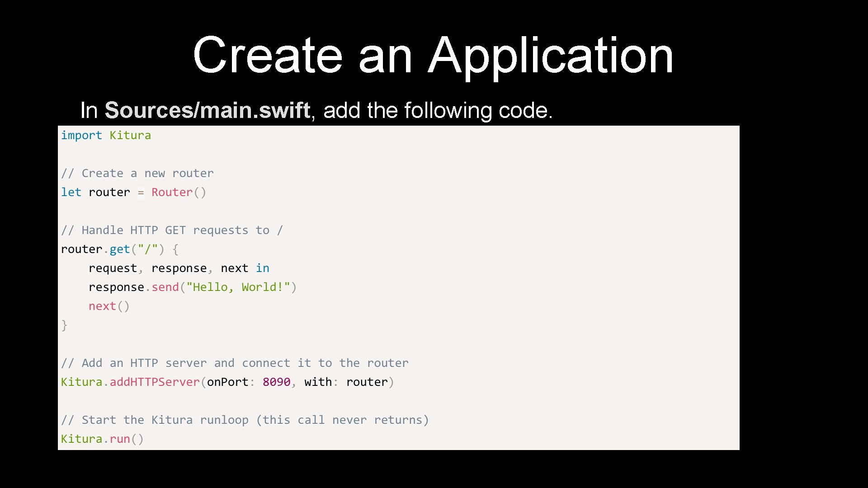Viewport: 868px width, 488px height.
Task: Click the 'run' method in Kitura.run()
Action: click(119, 439)
